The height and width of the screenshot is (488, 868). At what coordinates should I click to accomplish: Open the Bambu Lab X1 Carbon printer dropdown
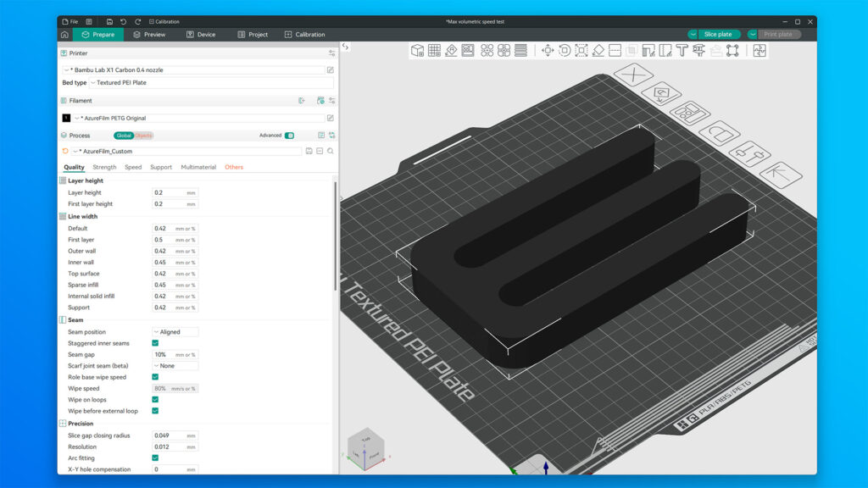click(193, 69)
